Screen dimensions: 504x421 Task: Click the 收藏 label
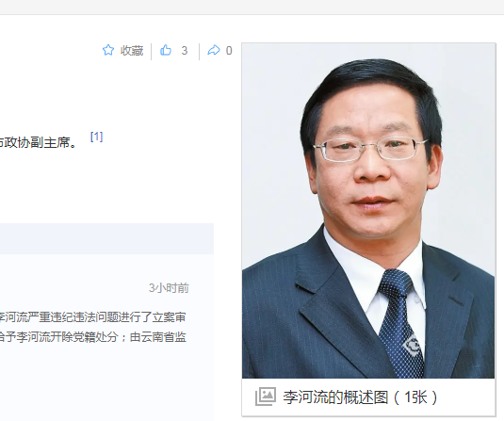point(132,51)
